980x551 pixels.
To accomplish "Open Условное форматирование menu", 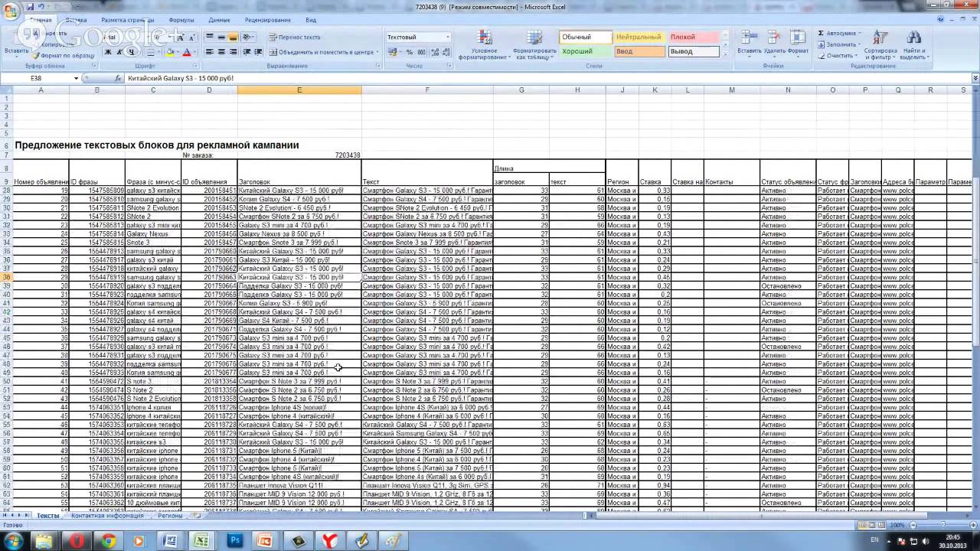I will click(483, 46).
